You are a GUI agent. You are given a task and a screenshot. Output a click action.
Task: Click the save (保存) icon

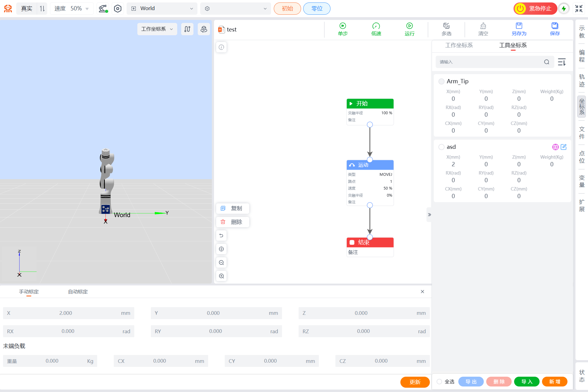[555, 26]
